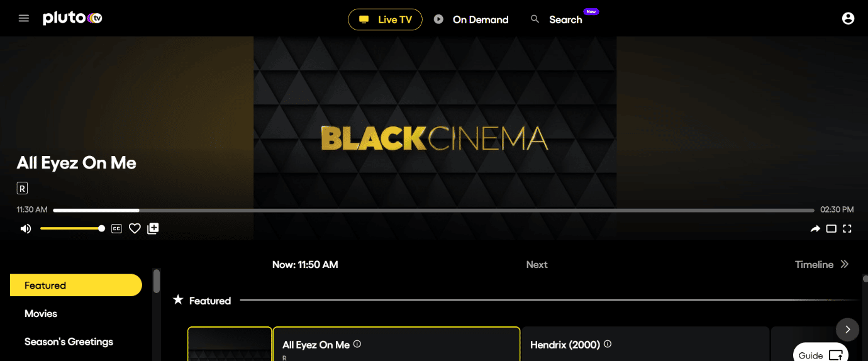This screenshot has width=868, height=361.
Task: Click the On Demand play icon
Action: [x=438, y=19]
